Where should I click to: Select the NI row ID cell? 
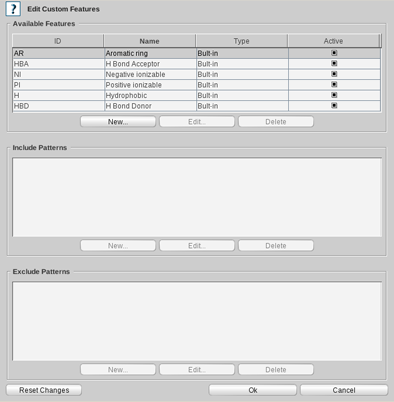tap(58, 74)
